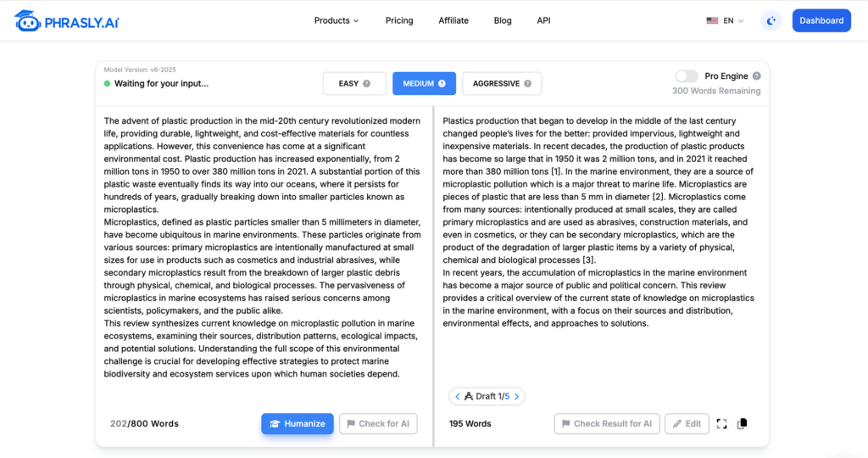The height and width of the screenshot is (458, 868).
Task: Copy the output text with copy icon
Action: (743, 424)
